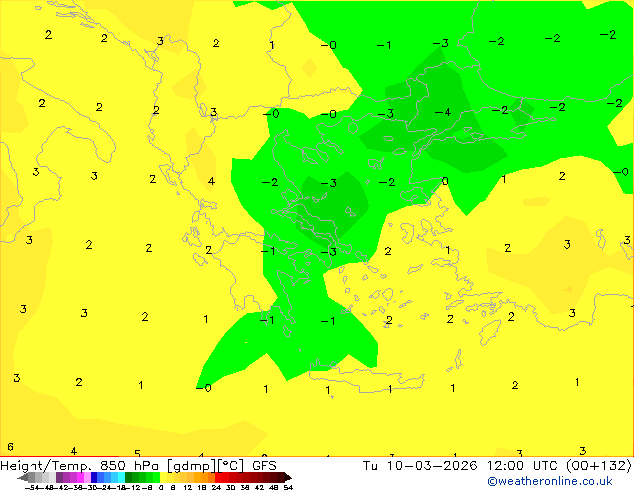The width and height of the screenshot is (634, 490).
Task: Click the [gdmp] unit label
Action: 191,466
